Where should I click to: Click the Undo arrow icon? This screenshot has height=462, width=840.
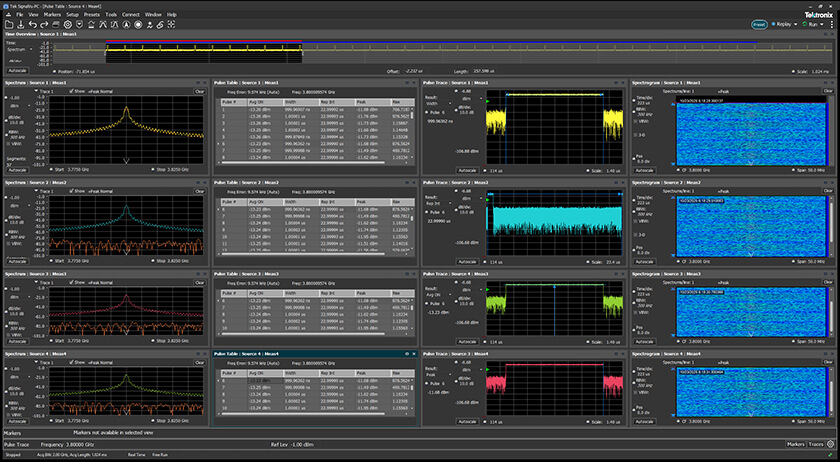(34, 24)
